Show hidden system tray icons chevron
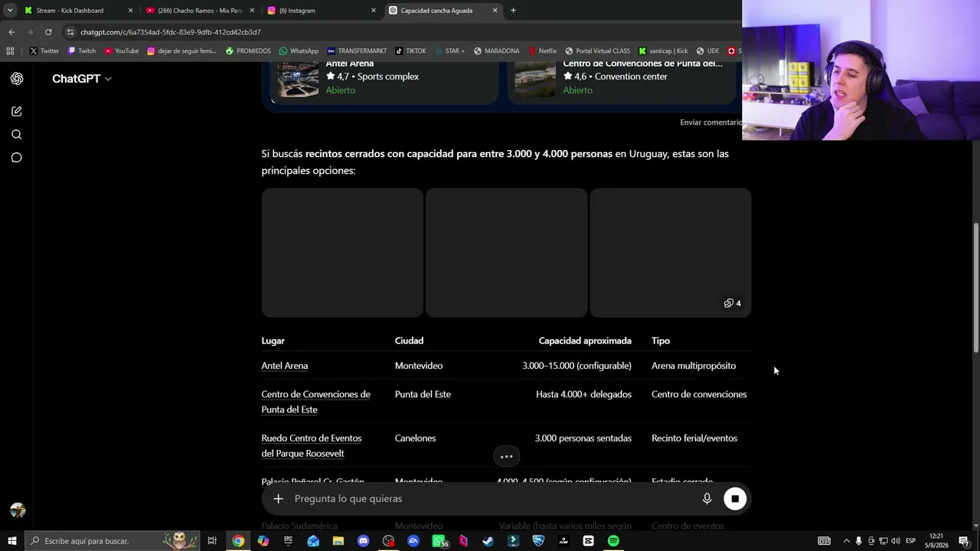Screen dimensions: 980x551 846,541
